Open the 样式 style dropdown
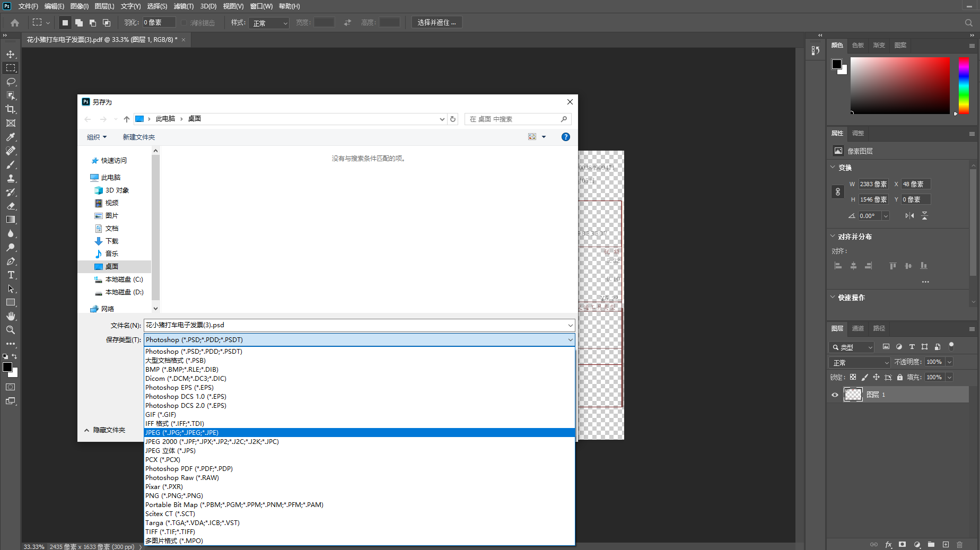Image resolution: width=980 pixels, height=550 pixels. (x=269, y=23)
